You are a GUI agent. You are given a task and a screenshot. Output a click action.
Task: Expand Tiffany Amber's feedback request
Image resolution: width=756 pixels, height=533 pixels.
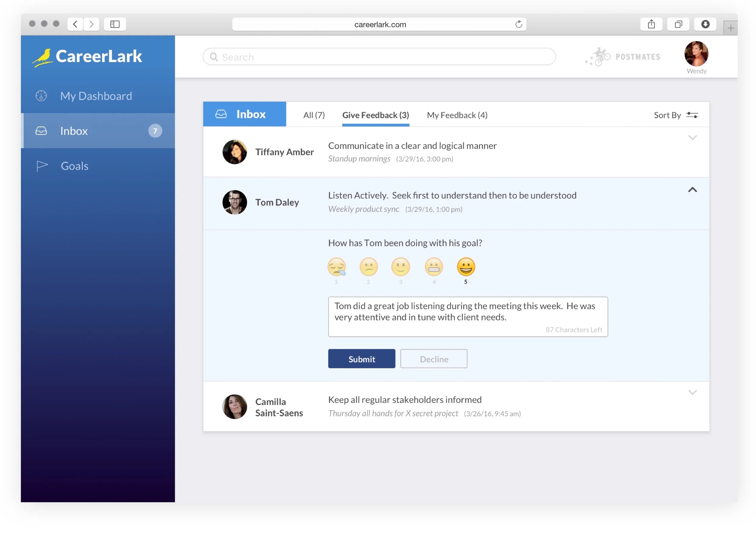tap(692, 137)
